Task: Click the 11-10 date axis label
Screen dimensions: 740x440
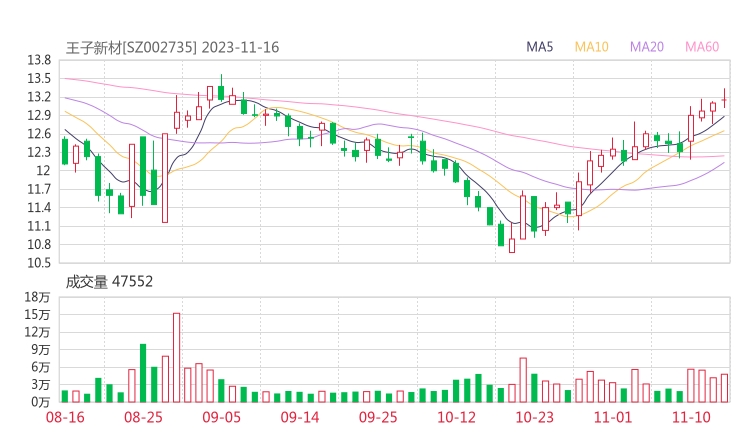Action: (691, 417)
